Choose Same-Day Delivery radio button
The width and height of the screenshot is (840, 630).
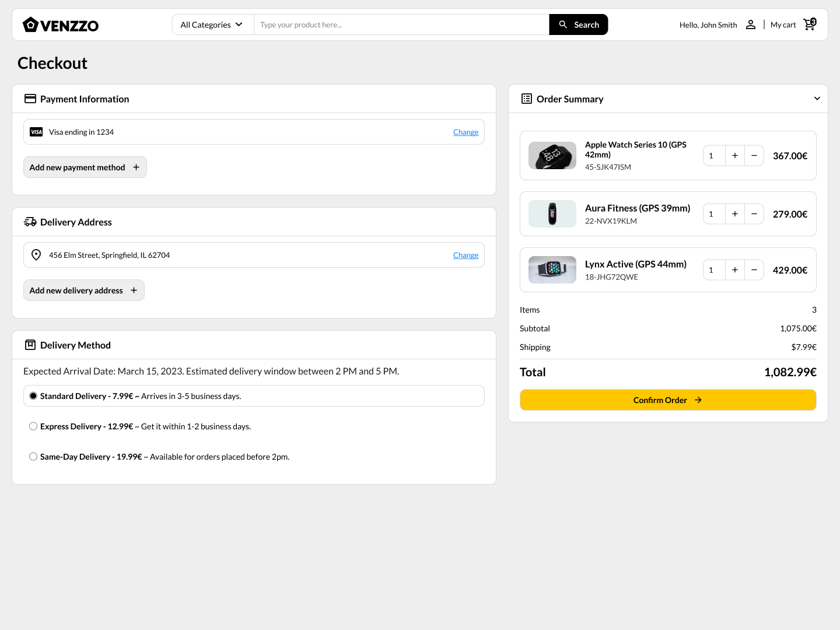pos(33,457)
